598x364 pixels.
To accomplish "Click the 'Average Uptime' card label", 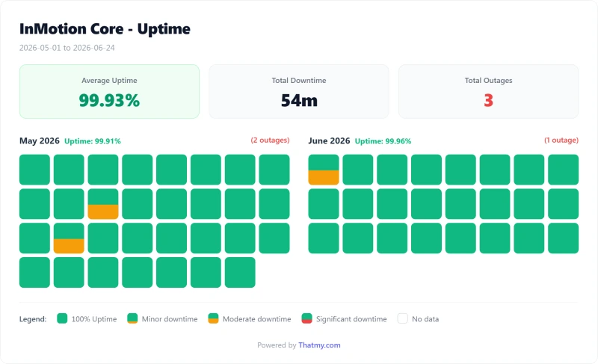I will (109, 81).
